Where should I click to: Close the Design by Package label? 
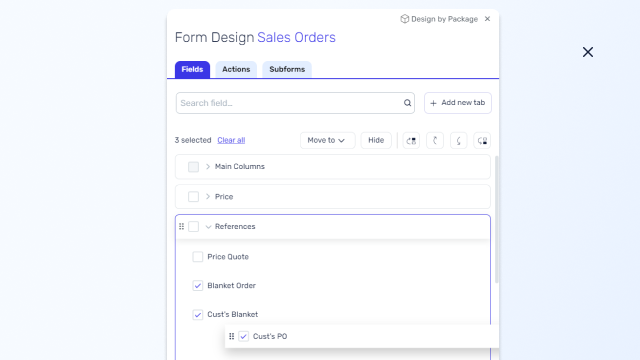[x=487, y=19]
